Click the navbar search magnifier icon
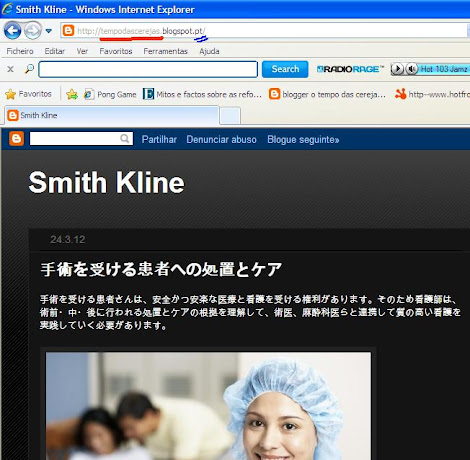Viewport: 470px width, 460px height. [x=125, y=139]
